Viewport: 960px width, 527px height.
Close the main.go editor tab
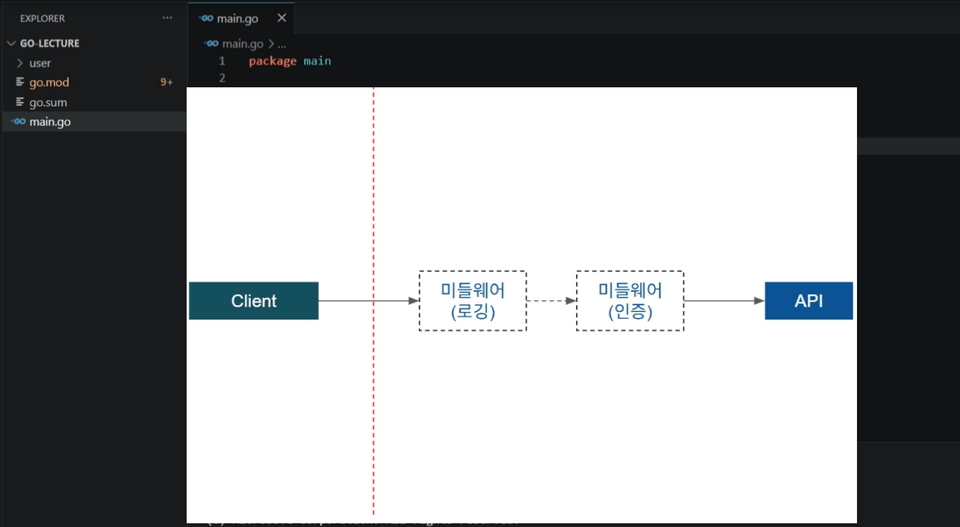point(282,18)
